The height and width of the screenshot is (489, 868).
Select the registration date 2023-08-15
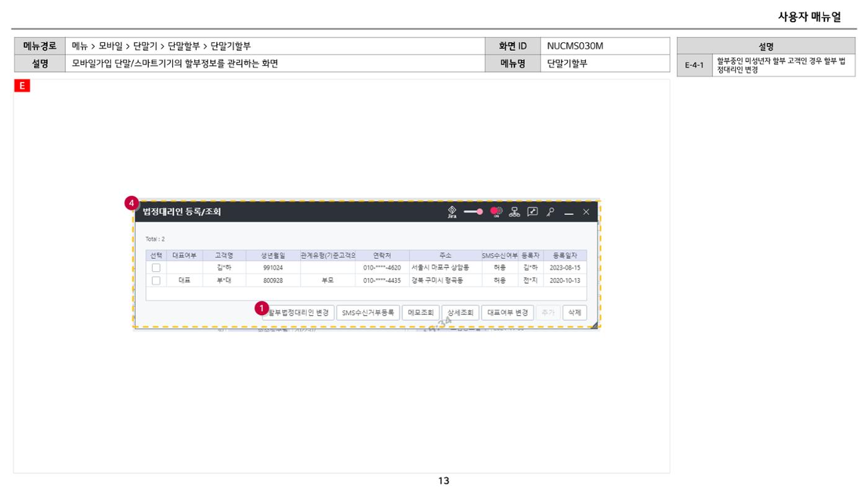pyautogui.click(x=565, y=268)
